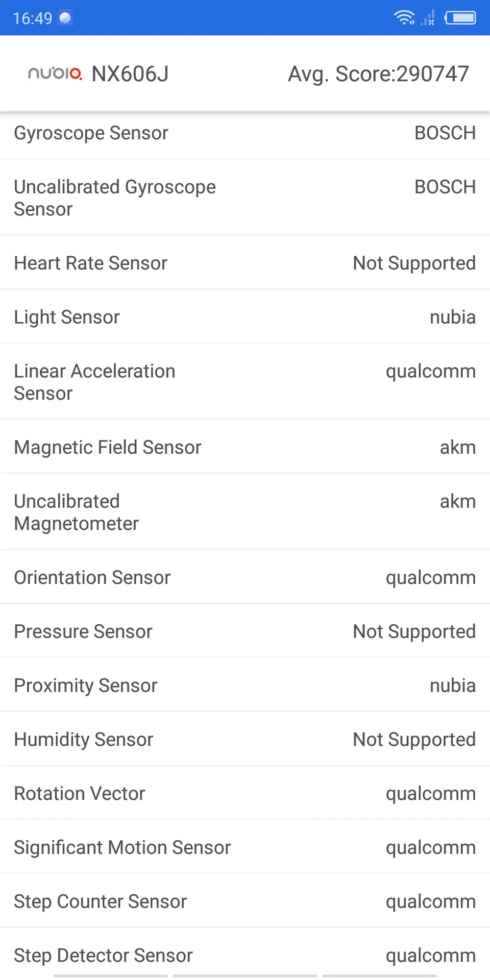Tap the battery indicator icon
Image resolution: width=490 pixels, height=980 pixels.
coord(460,18)
